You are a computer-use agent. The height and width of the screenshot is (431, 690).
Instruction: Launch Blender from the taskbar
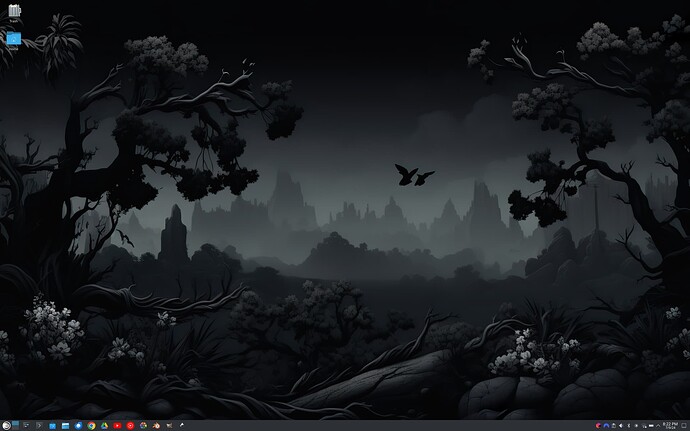155,425
